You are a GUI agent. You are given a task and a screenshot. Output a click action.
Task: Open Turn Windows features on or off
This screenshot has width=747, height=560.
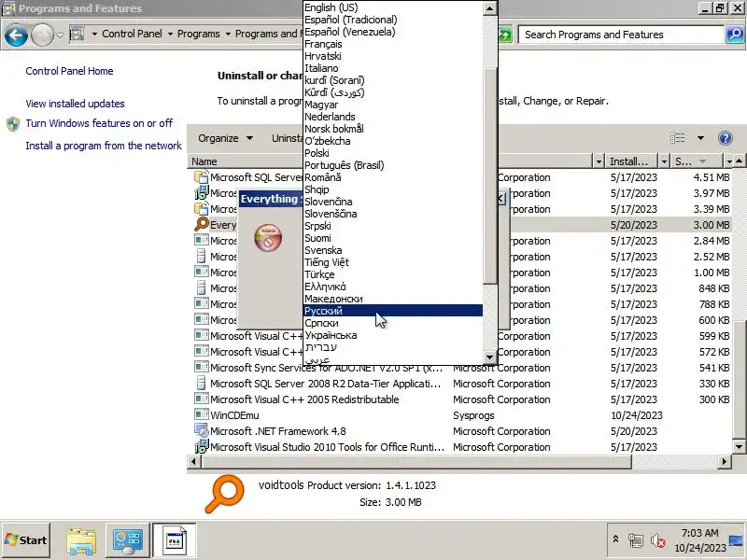click(99, 123)
